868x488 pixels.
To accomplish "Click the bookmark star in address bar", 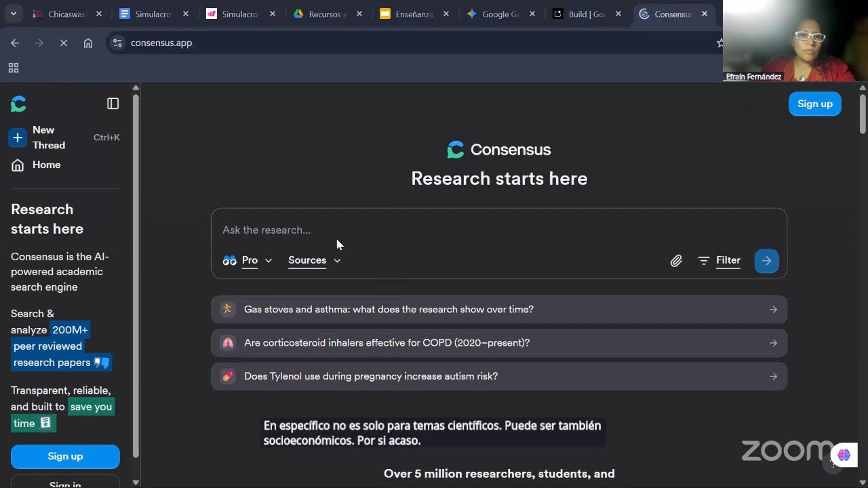I will (x=719, y=43).
